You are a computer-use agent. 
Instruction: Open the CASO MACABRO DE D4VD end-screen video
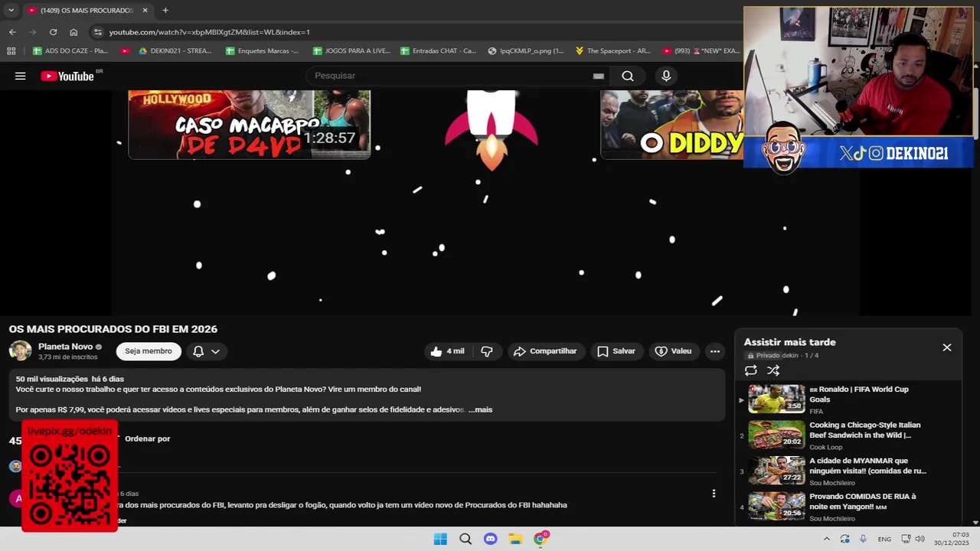250,125
